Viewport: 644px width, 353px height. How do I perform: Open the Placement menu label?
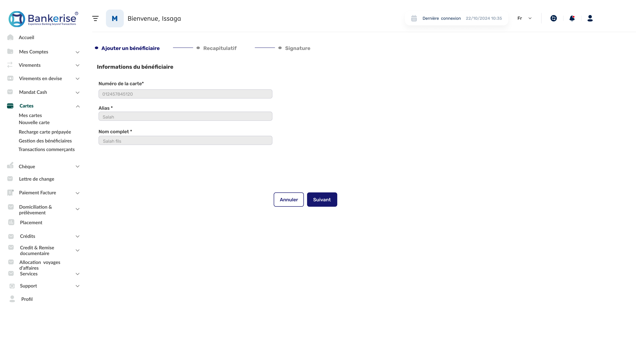(31, 222)
